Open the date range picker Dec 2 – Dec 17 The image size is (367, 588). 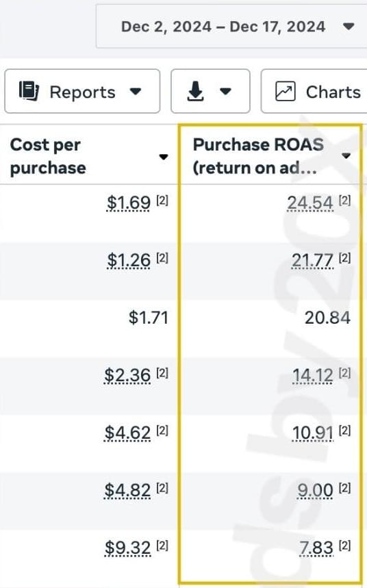tap(231, 26)
